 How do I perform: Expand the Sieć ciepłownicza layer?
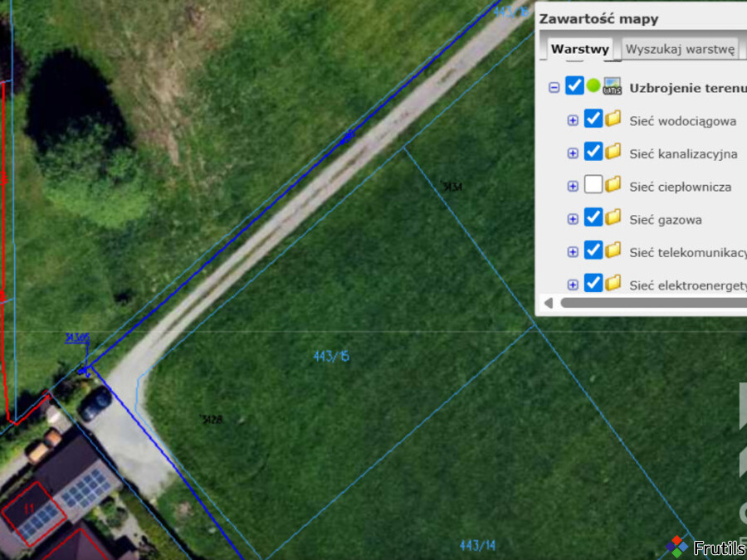coord(573,186)
